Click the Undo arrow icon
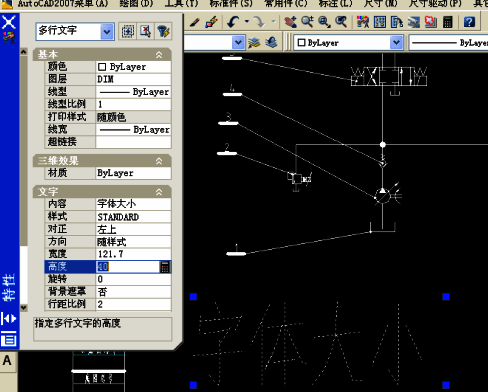The width and height of the screenshot is (488, 392). 233,22
